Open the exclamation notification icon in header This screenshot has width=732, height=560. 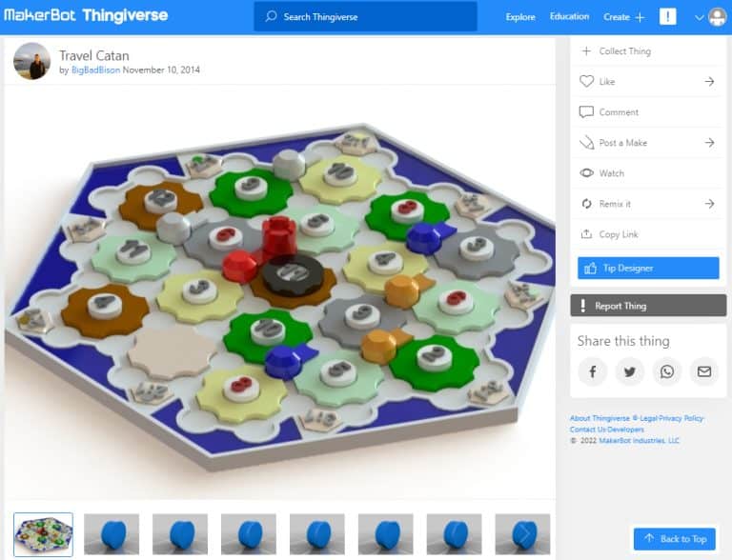pyautogui.click(x=667, y=17)
